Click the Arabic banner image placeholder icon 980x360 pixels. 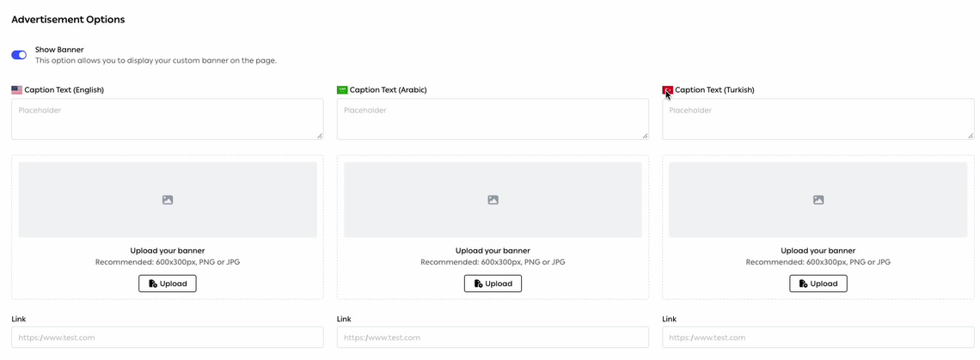click(493, 200)
